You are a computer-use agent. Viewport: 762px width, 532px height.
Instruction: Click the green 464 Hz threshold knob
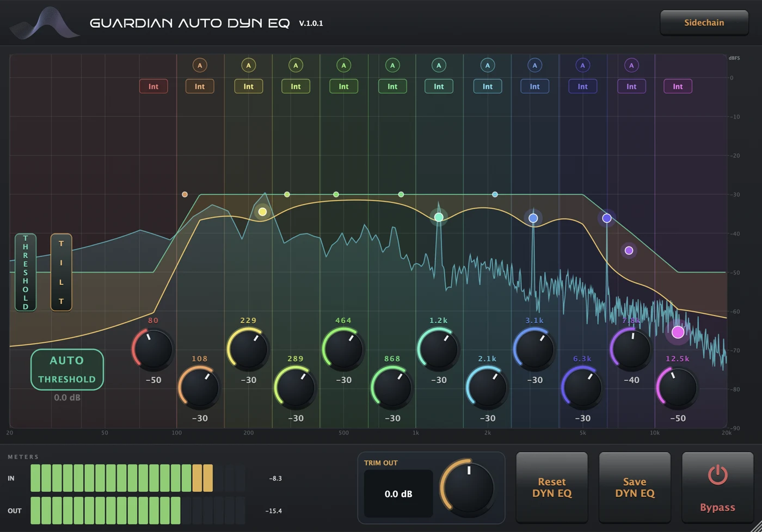[x=343, y=349]
